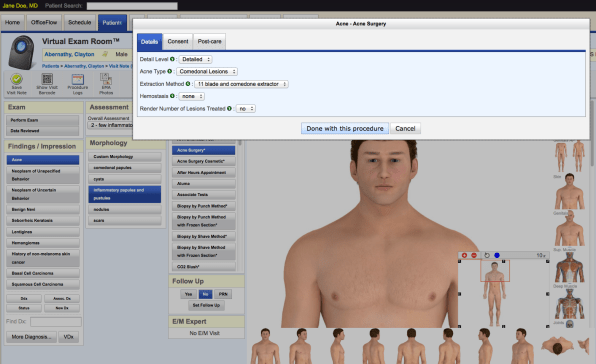Toggle cysts morphology
This screenshot has width=596, height=364.
125,179
